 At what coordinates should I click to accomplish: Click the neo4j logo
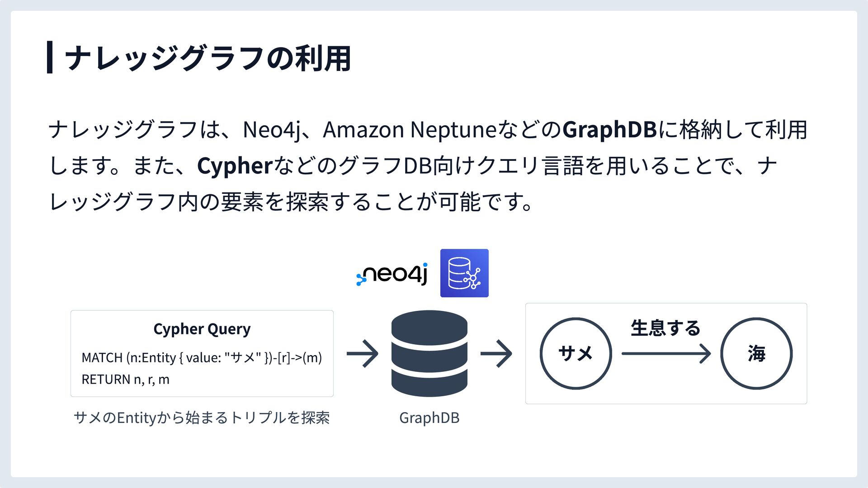[392, 274]
